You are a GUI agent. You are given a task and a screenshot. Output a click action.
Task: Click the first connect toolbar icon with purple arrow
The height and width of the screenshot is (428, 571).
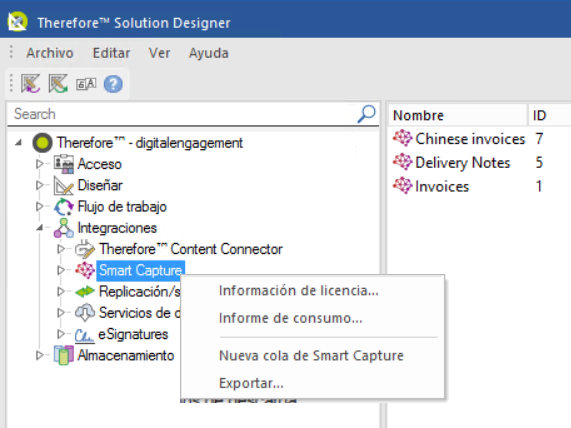pyautogui.click(x=31, y=84)
